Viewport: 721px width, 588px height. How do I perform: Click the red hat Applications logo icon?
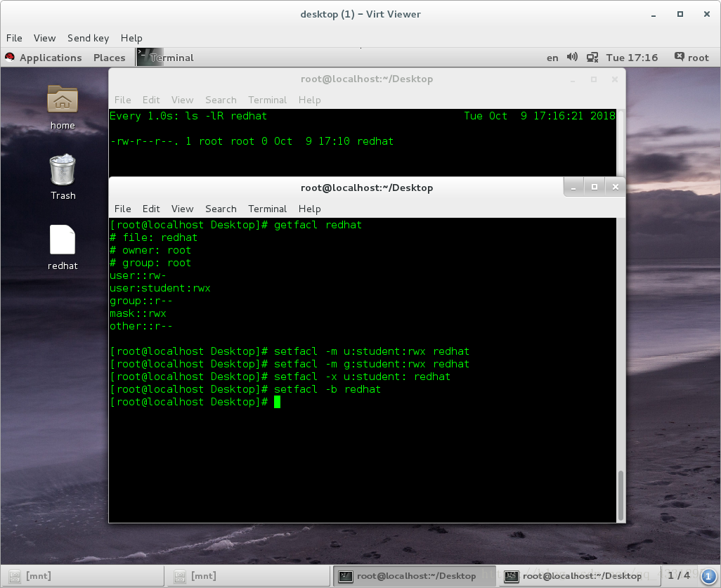10,58
